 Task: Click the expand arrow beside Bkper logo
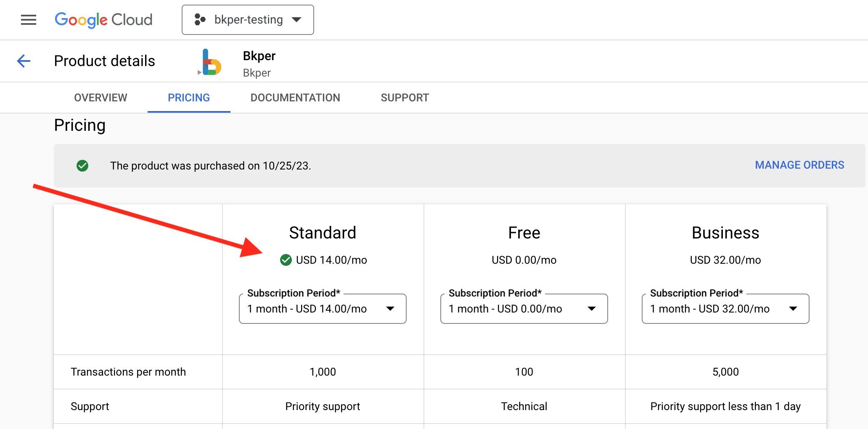click(199, 72)
